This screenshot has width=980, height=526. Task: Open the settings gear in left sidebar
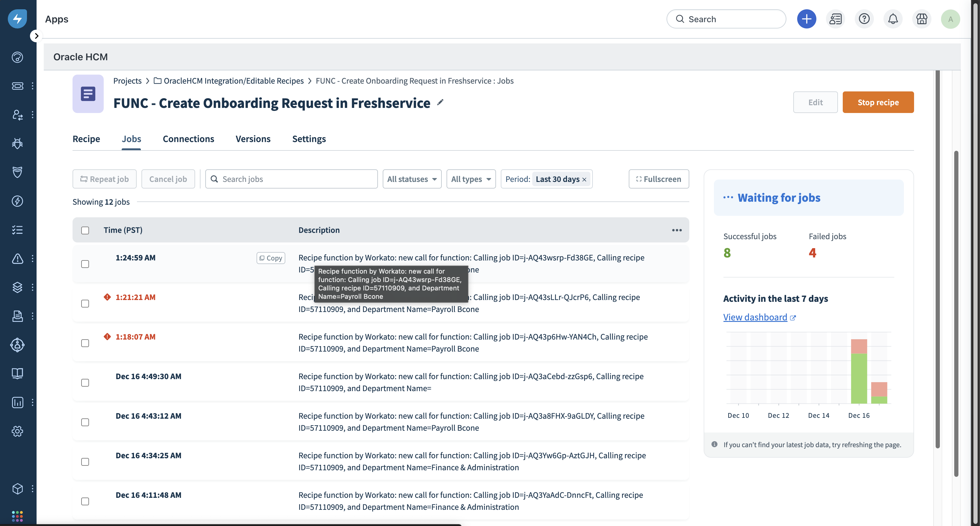pos(17,431)
